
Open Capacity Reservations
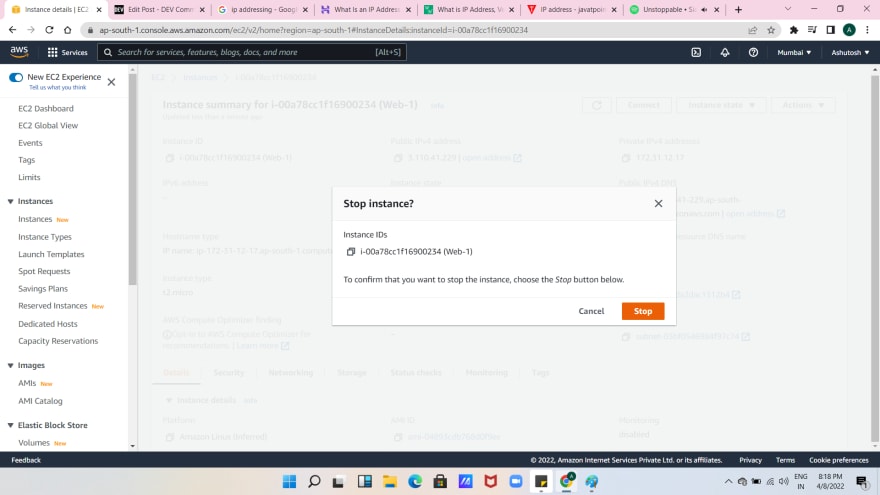[x=58, y=341]
